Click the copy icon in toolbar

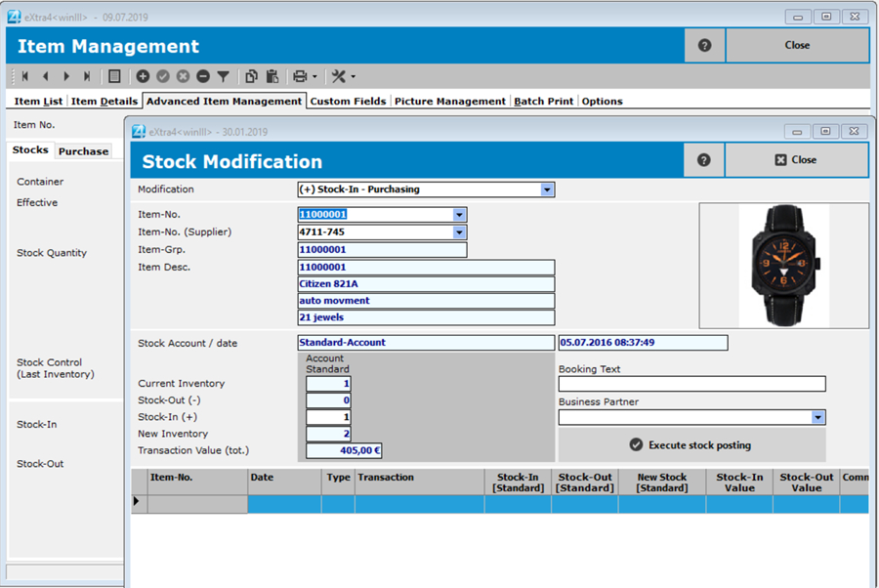click(x=252, y=76)
